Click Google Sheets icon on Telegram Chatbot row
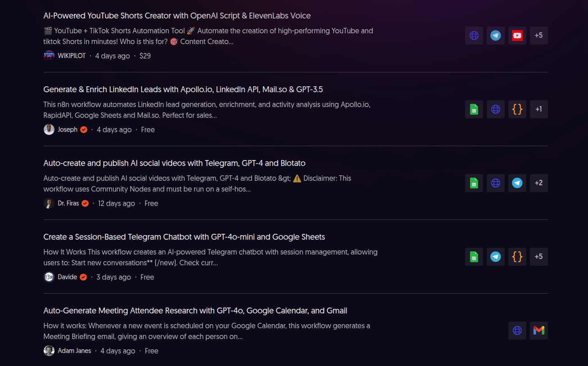The height and width of the screenshot is (366, 588). pyautogui.click(x=474, y=257)
